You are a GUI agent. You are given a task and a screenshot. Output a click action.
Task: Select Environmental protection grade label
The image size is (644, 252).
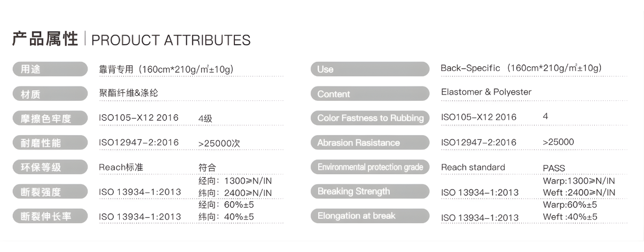[370, 167]
